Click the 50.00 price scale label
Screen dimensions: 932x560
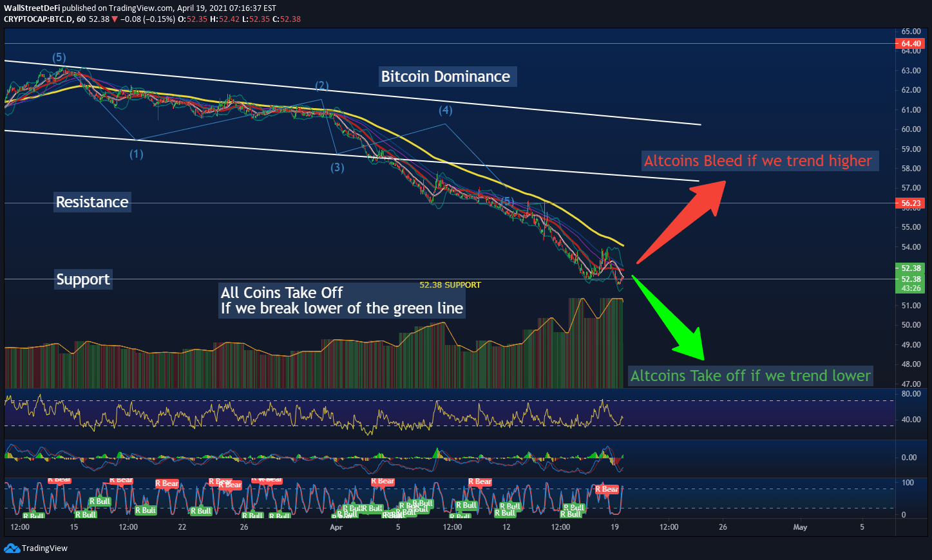(x=911, y=325)
